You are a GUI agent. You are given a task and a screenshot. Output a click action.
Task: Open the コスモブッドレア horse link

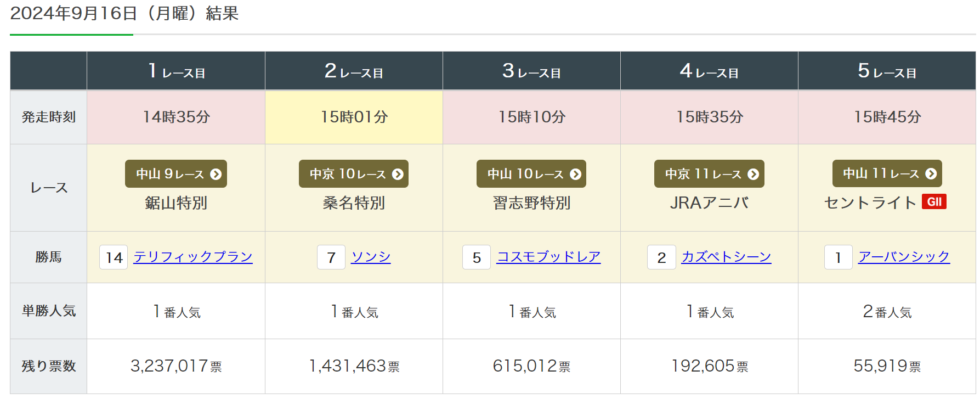(548, 257)
